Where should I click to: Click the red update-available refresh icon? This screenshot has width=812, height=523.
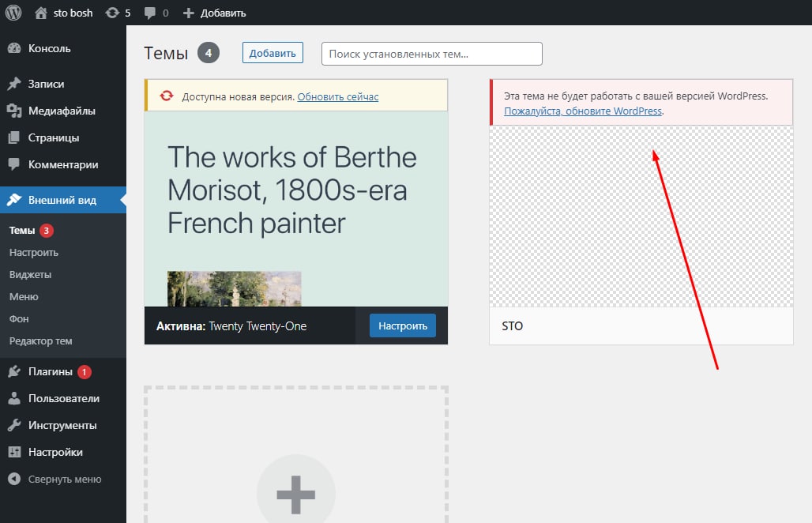(x=166, y=96)
